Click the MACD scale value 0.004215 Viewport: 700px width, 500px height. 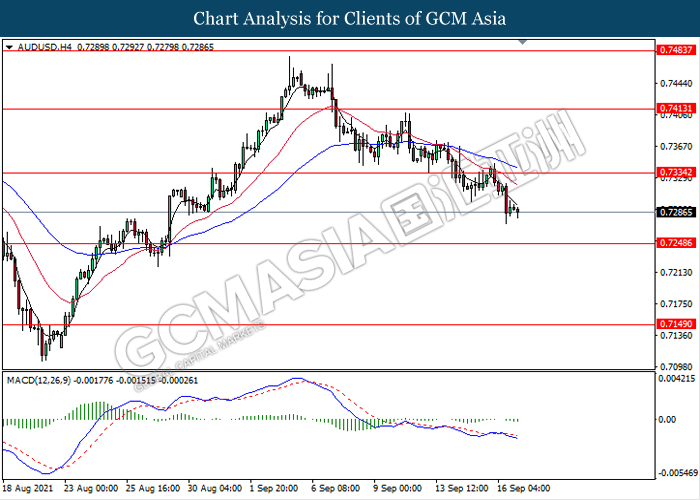677,379
